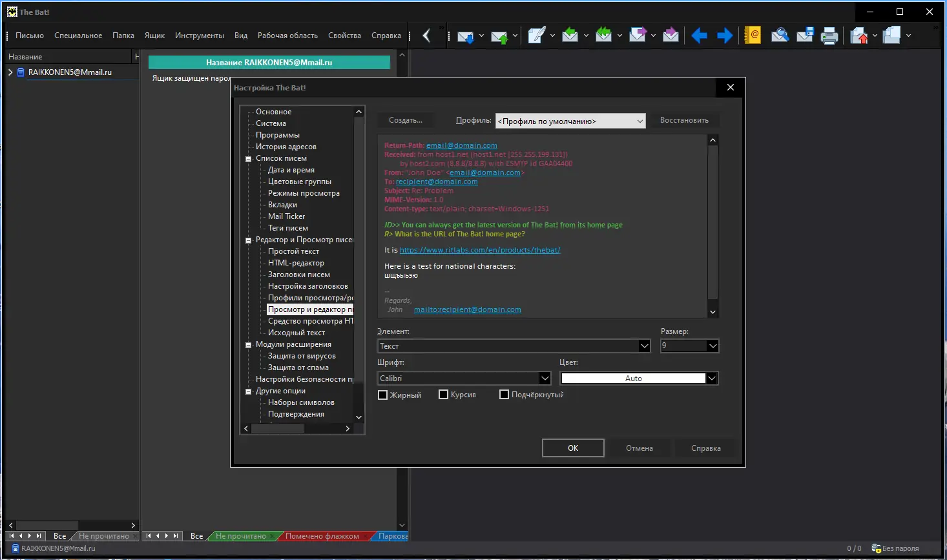This screenshot has height=560, width=947.
Task: Jump to first tab in folder pane tabs
Action: 12,536
